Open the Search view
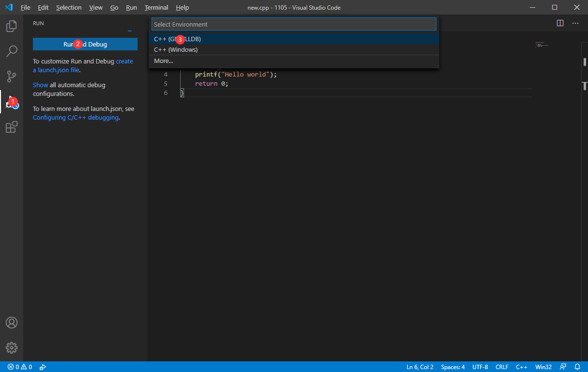The height and width of the screenshot is (372, 588). pos(12,51)
